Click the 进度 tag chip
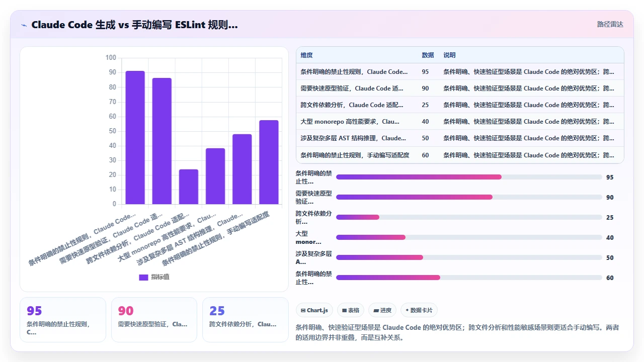Screen dimensions: 644x362 click(x=382, y=310)
